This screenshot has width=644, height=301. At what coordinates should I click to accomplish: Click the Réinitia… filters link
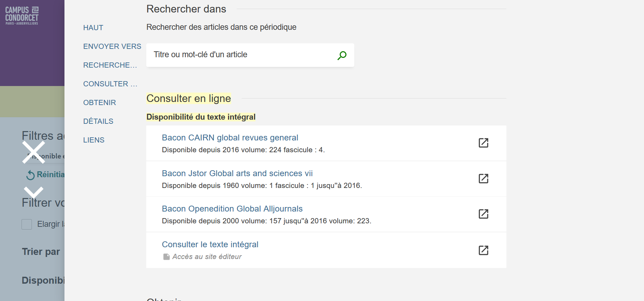click(x=51, y=174)
